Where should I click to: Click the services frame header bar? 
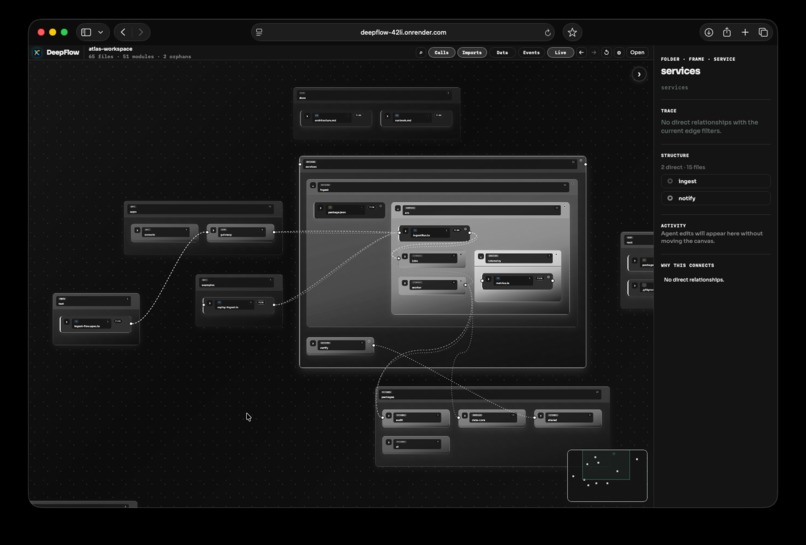439,164
